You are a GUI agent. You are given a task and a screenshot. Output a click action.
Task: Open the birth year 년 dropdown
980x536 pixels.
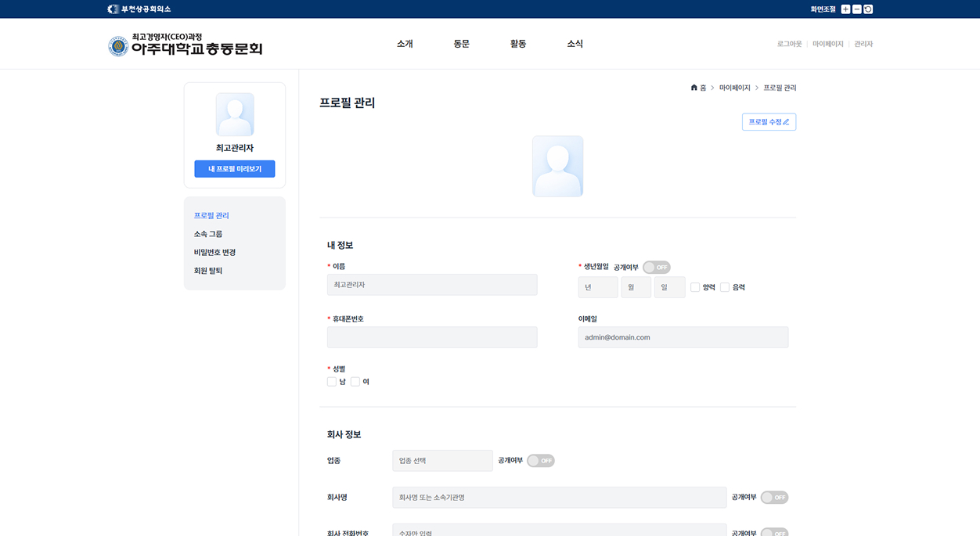(x=598, y=287)
